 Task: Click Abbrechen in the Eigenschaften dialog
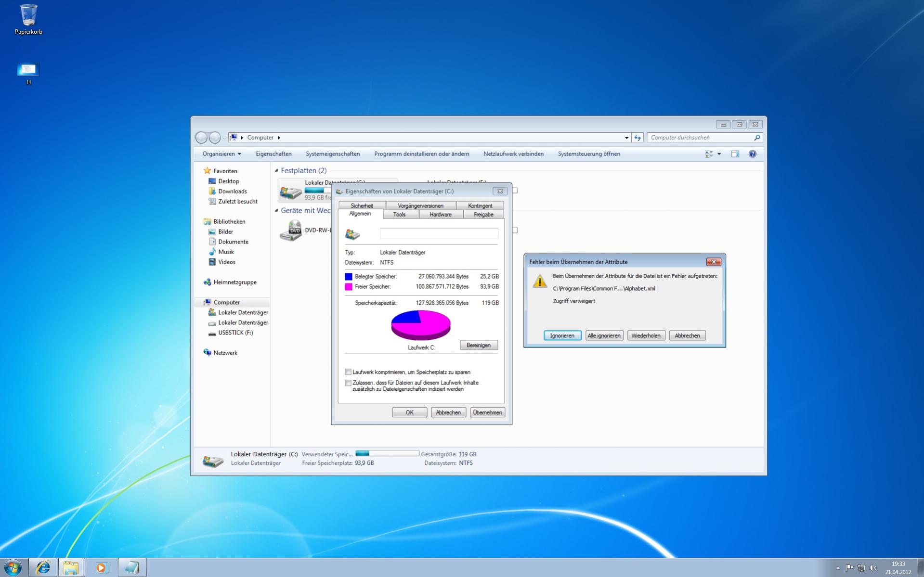448,412
